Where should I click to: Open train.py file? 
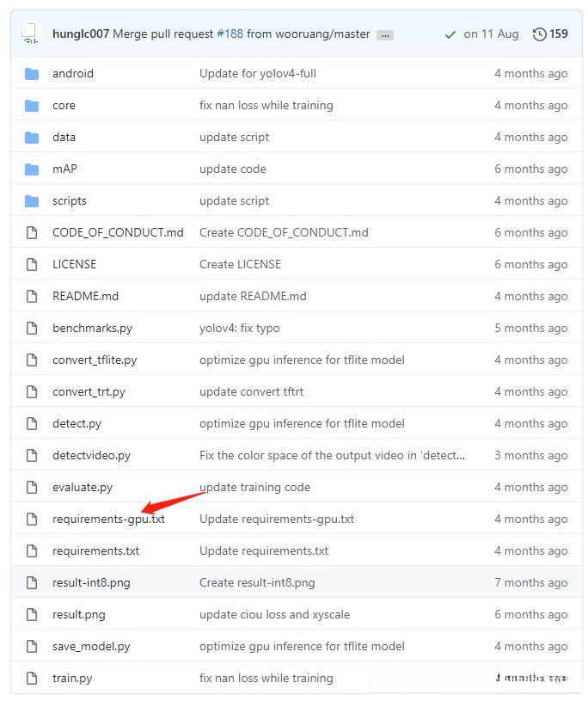[x=72, y=678]
